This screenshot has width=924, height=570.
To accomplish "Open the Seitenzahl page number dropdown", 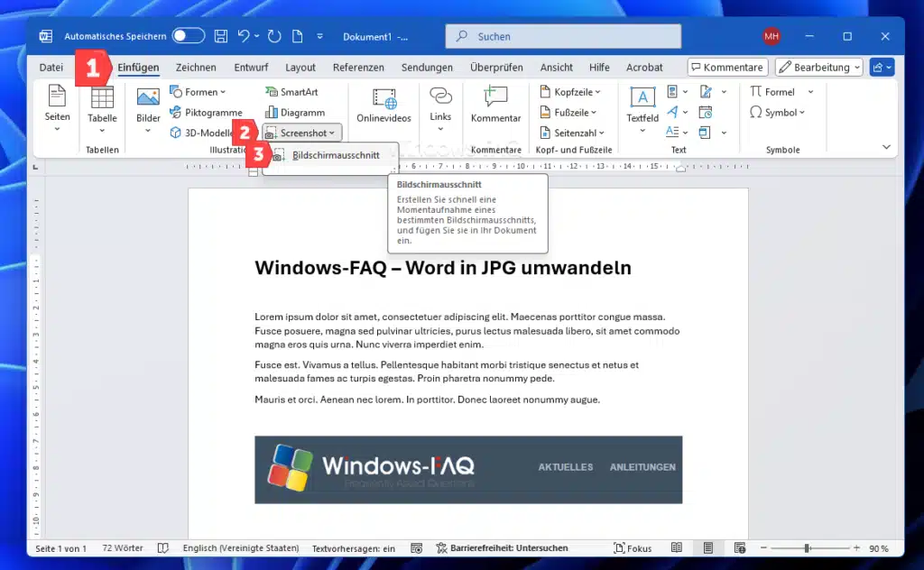I will point(572,133).
